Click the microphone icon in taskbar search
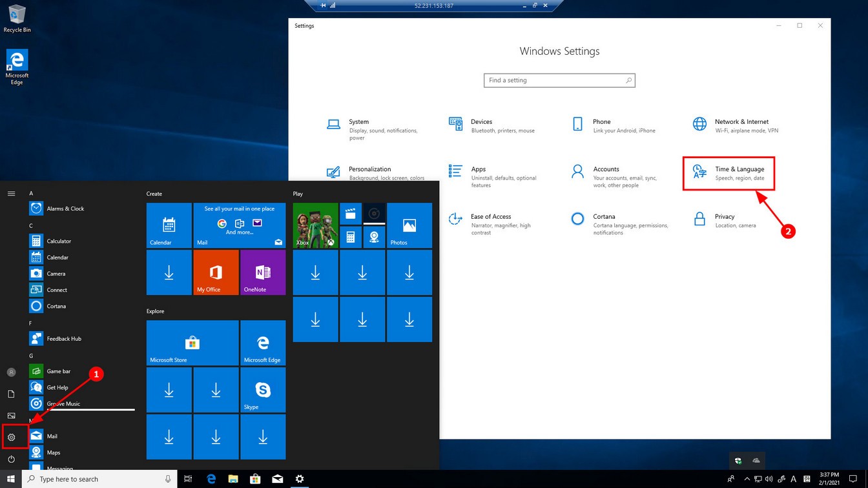This screenshot has width=868, height=488. 168,479
